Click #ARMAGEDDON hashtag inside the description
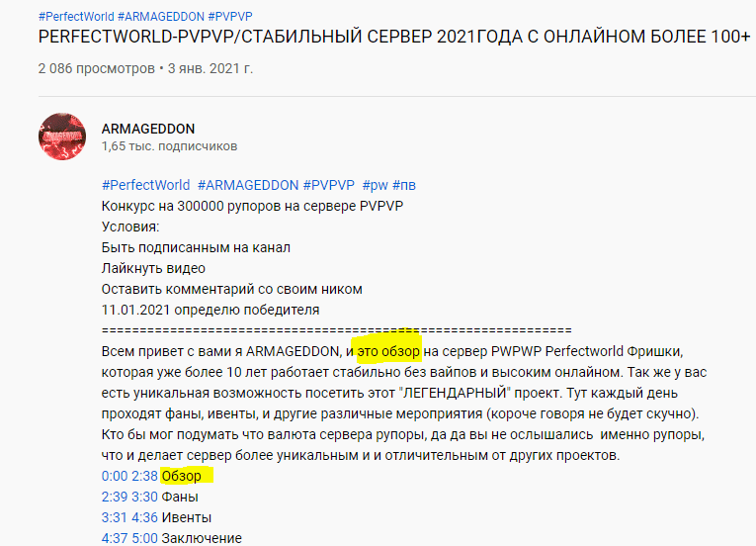 point(247,185)
